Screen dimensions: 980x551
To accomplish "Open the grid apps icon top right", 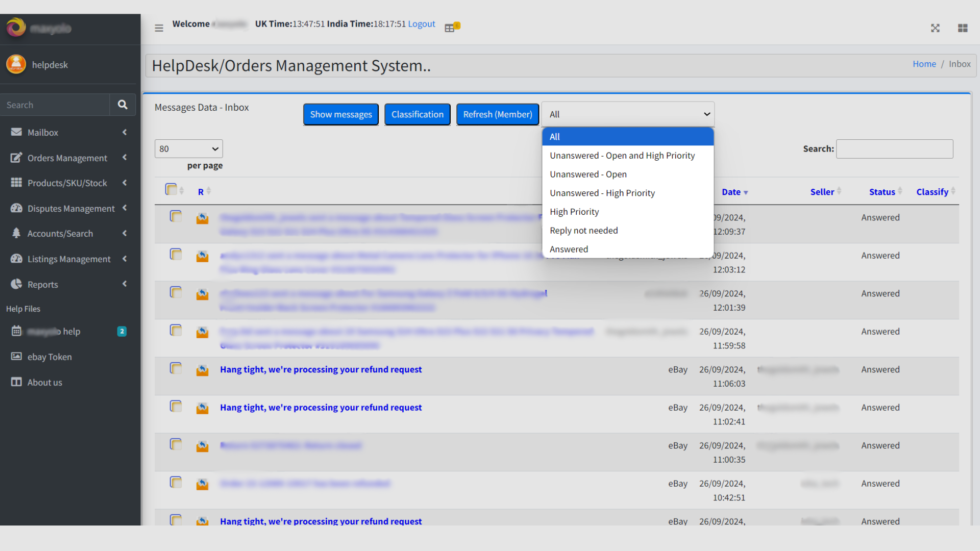I will (962, 28).
